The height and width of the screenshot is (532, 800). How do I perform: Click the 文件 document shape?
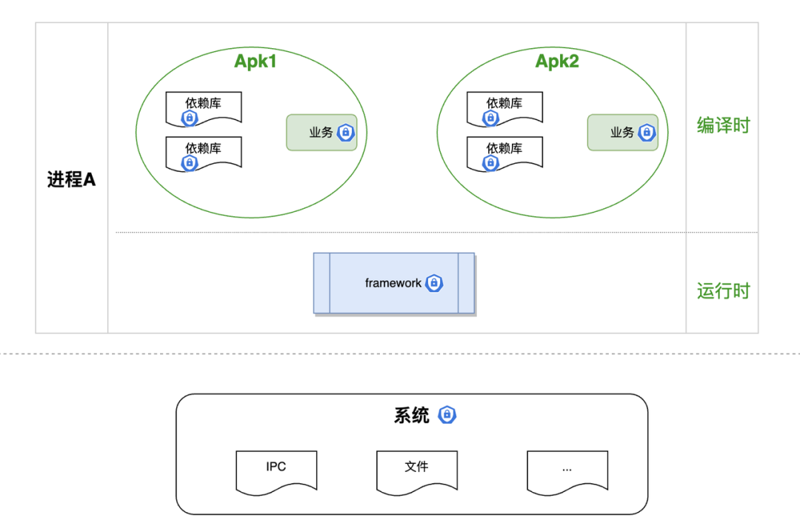click(416, 471)
